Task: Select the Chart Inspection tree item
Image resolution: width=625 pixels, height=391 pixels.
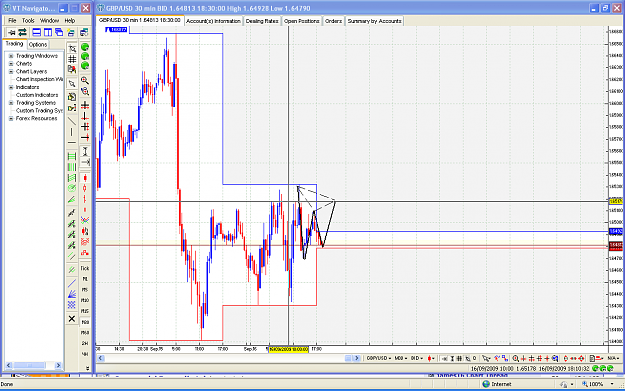Action: coord(39,79)
